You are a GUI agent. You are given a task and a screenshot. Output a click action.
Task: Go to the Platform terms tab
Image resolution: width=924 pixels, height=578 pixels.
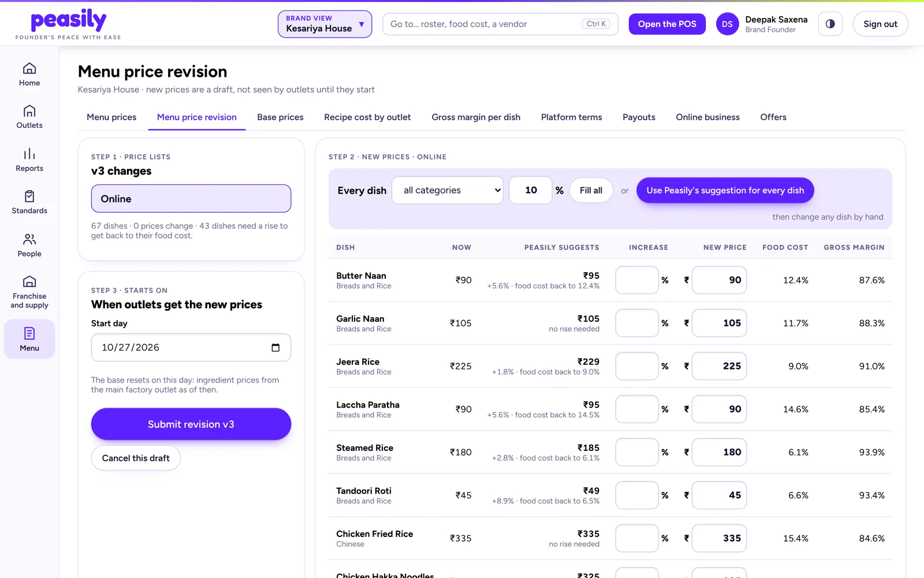(571, 117)
